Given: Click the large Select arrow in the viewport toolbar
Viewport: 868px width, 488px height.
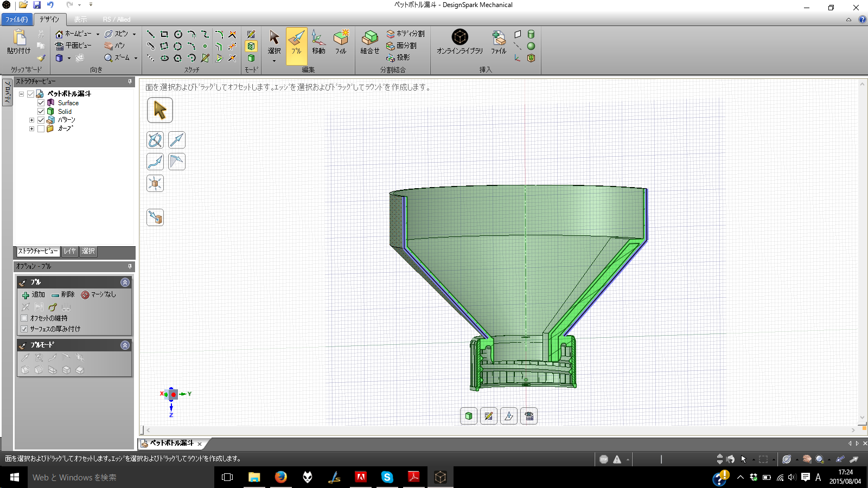Looking at the screenshot, I should (x=160, y=110).
